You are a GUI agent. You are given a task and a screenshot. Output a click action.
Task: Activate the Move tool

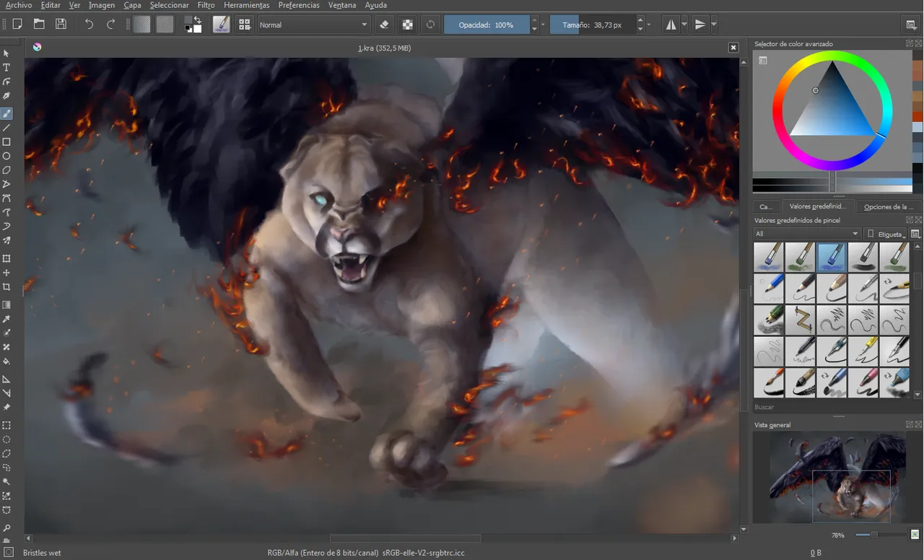click(x=6, y=273)
